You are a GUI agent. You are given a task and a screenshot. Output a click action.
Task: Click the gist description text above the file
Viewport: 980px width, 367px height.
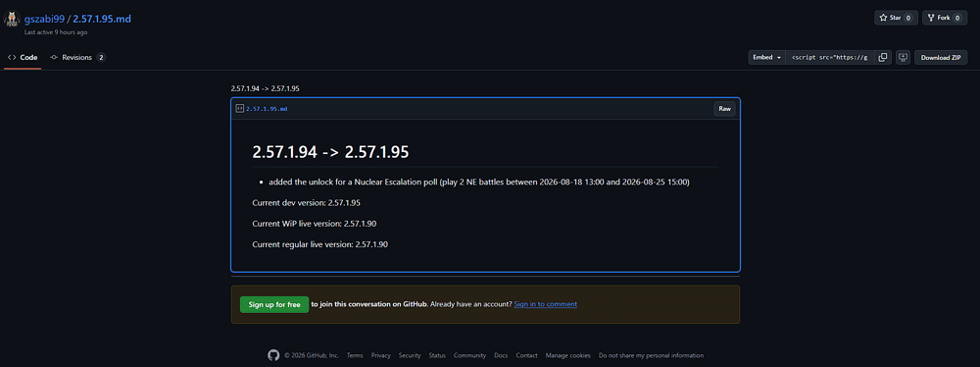pos(265,89)
